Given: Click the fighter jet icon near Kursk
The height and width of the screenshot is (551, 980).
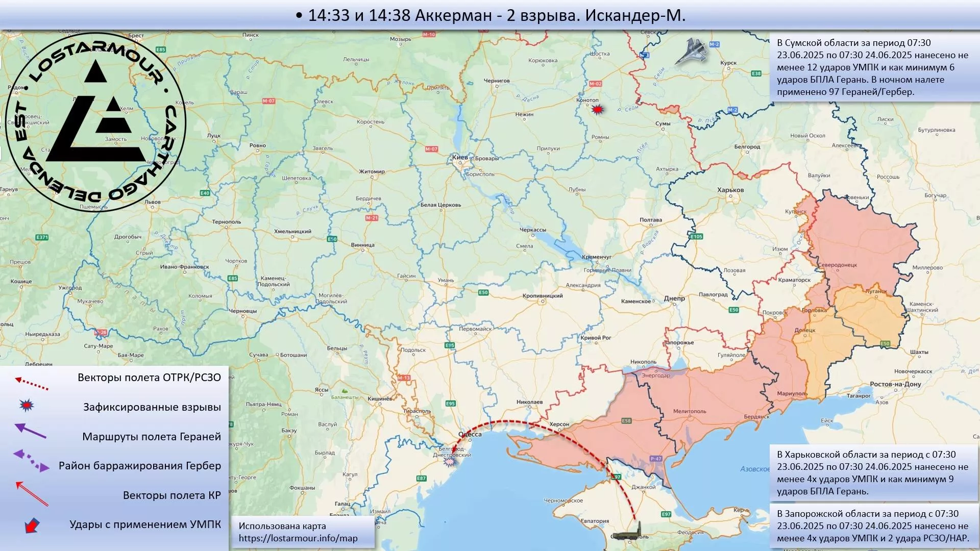Looking at the screenshot, I should click(692, 52).
